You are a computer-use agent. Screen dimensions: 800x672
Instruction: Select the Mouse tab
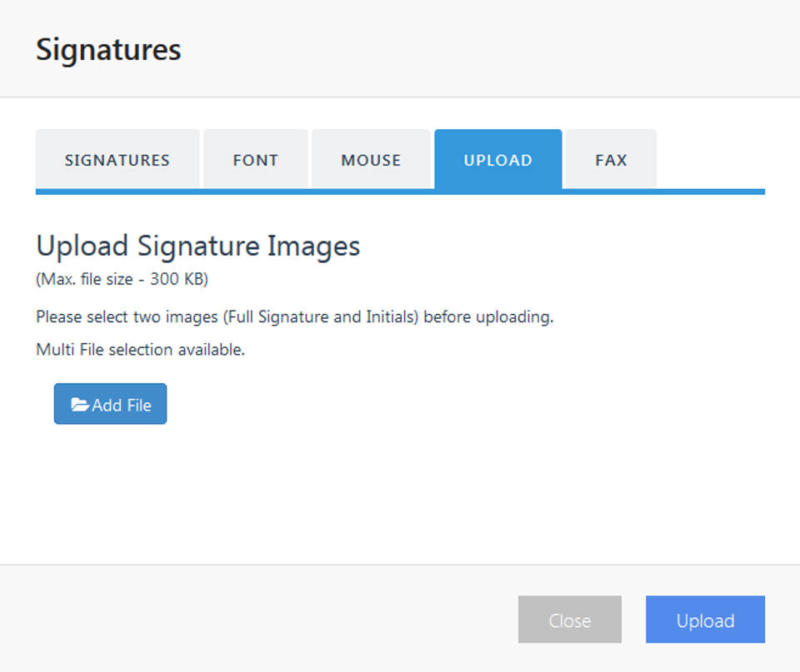pyautogui.click(x=371, y=160)
